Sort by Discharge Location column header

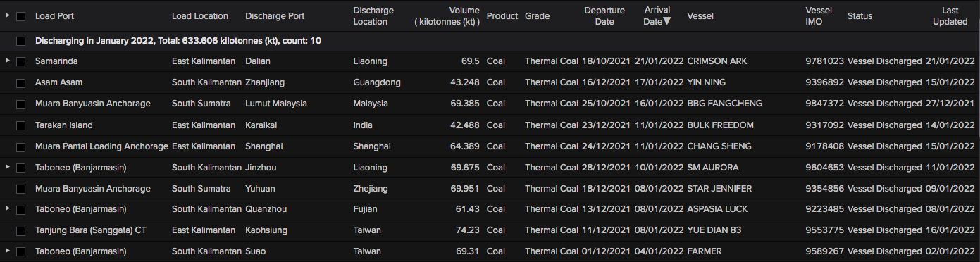click(373, 16)
